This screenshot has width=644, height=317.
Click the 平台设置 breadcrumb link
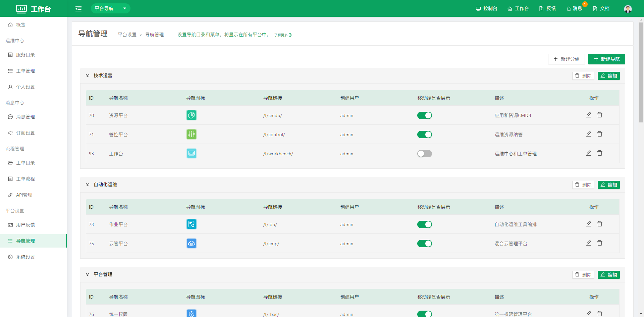[127, 35]
